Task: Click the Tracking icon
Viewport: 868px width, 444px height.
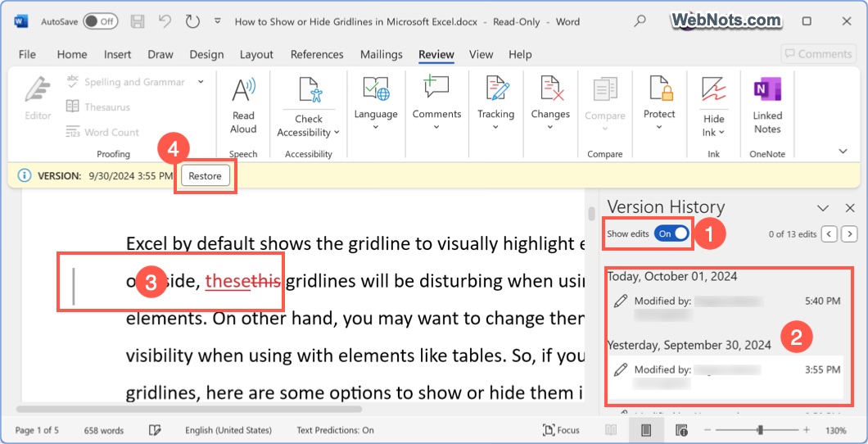Action: point(496,88)
